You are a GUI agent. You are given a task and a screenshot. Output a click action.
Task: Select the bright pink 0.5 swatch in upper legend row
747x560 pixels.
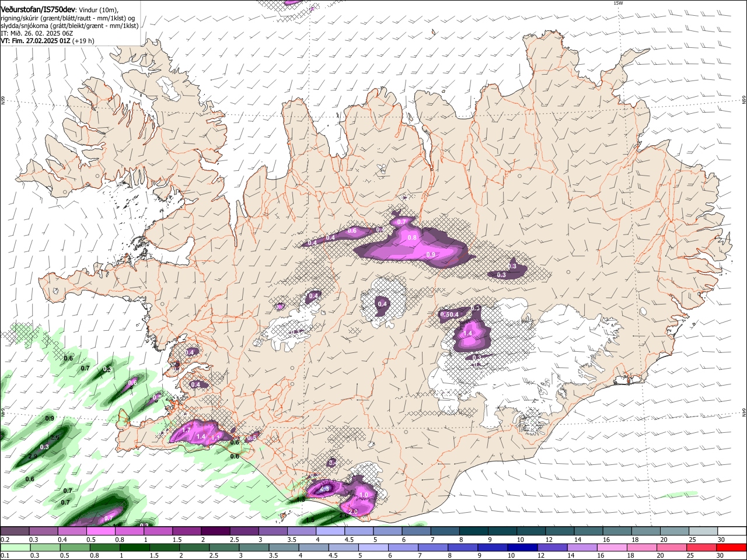click(100, 531)
